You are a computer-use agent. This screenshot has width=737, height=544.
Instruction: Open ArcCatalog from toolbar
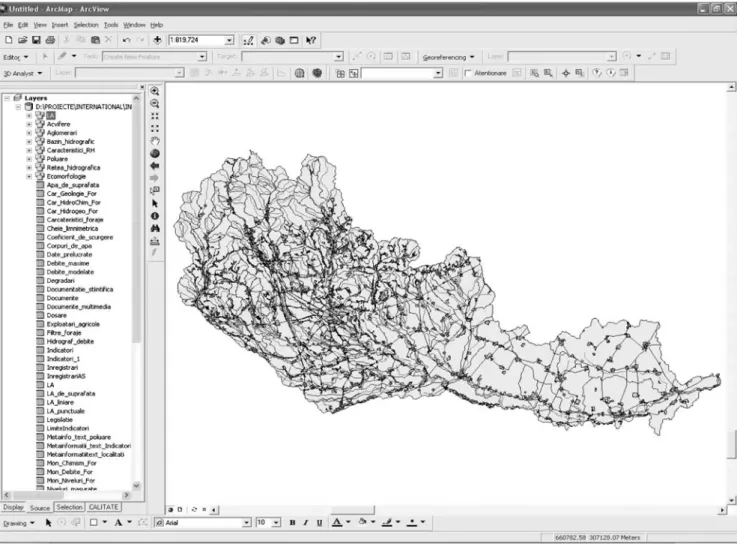(266, 40)
